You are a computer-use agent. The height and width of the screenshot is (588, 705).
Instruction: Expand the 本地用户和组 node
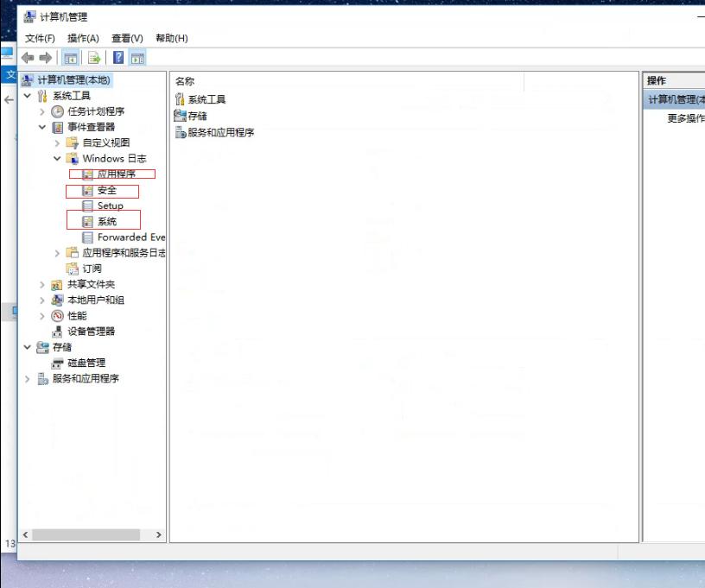[x=41, y=300]
